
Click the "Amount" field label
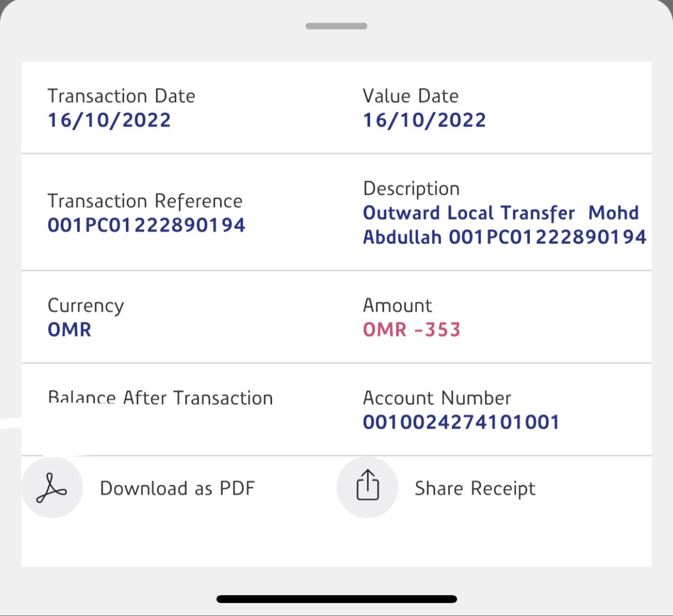pyautogui.click(x=397, y=305)
